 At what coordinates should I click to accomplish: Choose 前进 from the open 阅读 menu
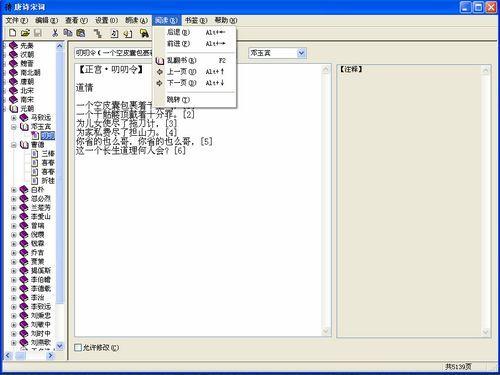(195, 44)
